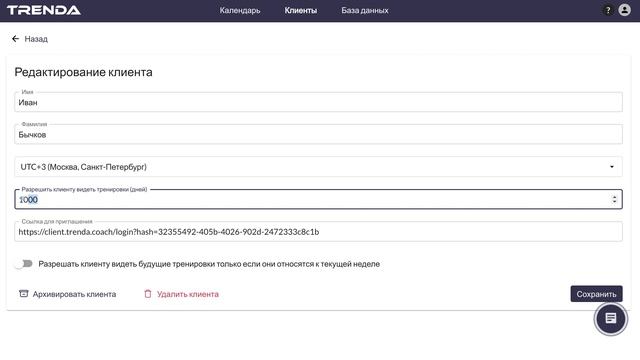Open the chat widget floating button

pyautogui.click(x=610, y=318)
